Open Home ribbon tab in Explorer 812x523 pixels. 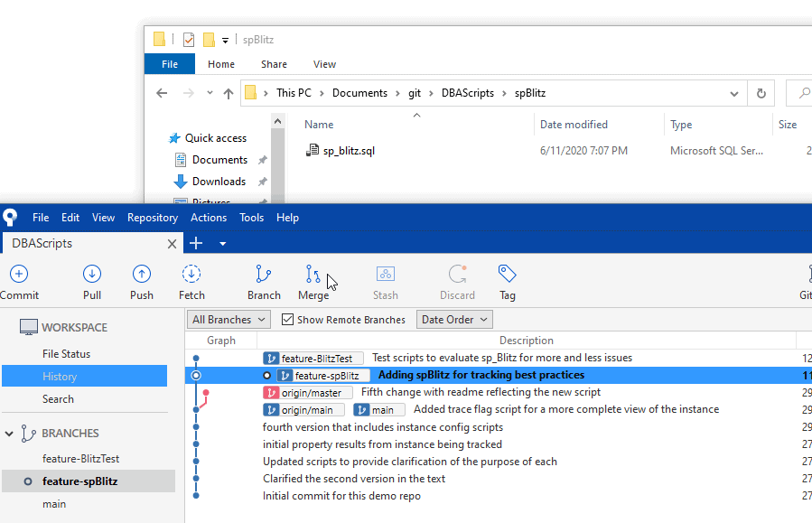[221, 64]
